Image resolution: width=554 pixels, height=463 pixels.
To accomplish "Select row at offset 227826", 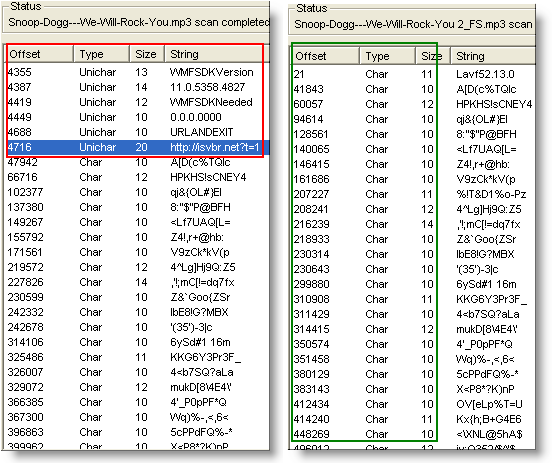I will (x=137, y=282).
